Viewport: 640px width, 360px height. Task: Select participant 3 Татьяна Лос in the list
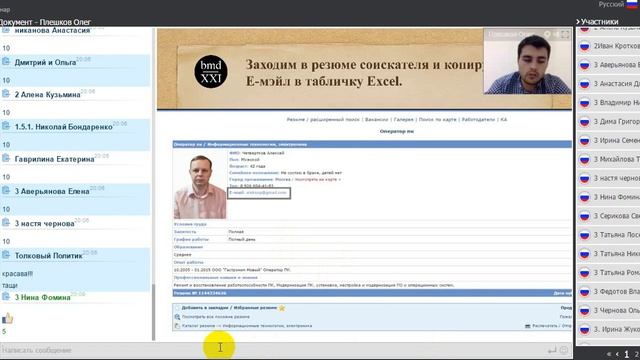click(x=608, y=235)
